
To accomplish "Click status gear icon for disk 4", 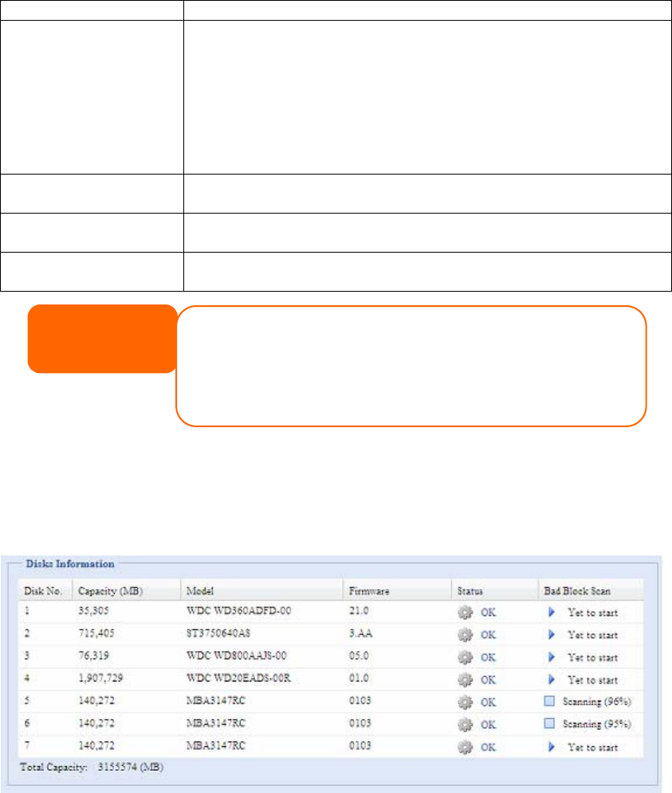I will click(465, 680).
